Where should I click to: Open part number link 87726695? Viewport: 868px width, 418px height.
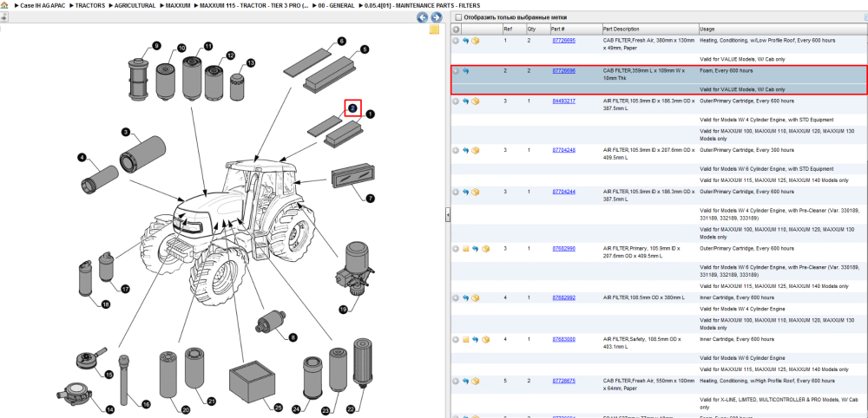(x=563, y=41)
